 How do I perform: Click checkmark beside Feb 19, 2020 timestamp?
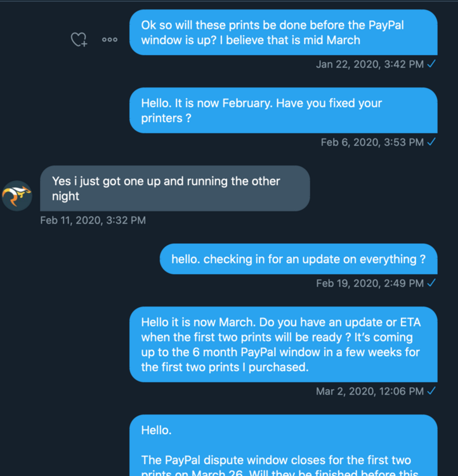click(431, 283)
